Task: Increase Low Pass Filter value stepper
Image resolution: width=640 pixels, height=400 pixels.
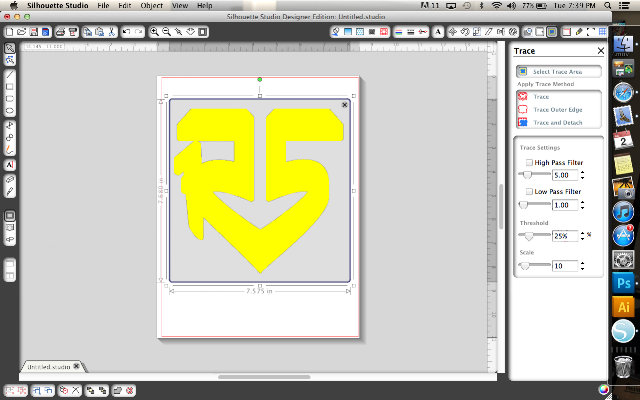Action: 582,202
